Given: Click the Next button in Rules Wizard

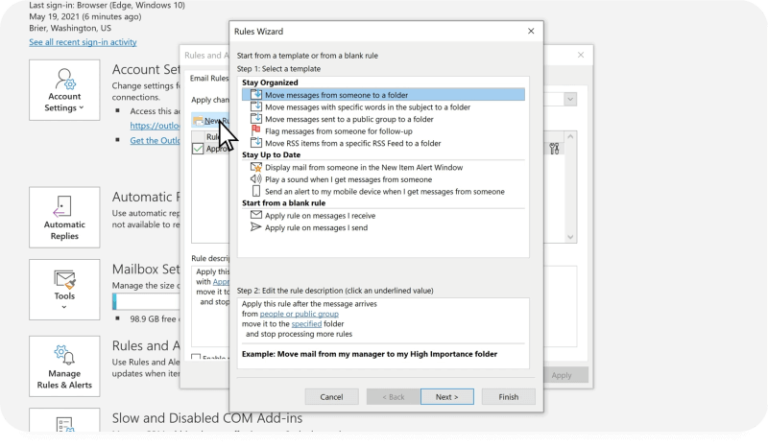Looking at the screenshot, I should 447,397.
